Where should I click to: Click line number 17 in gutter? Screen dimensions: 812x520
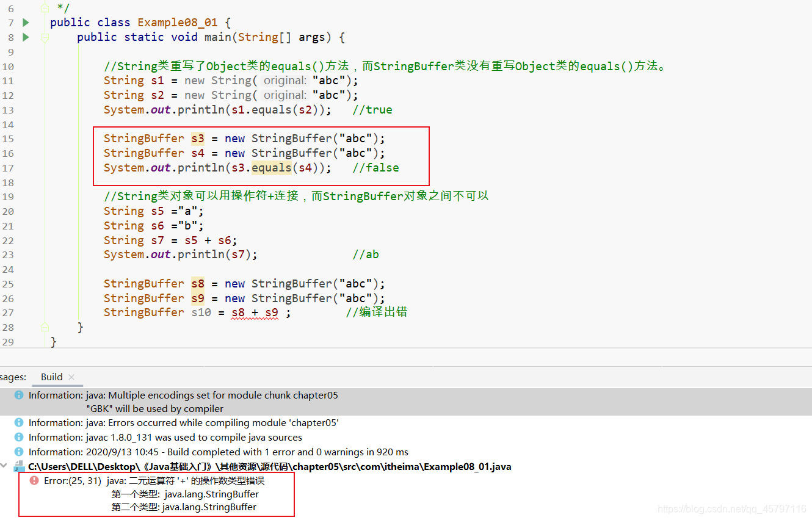[8, 168]
